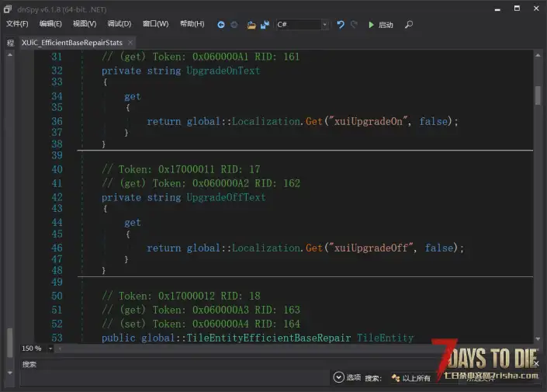Minimize the dnSpy window
This screenshot has width=547, height=392.
coord(497,9)
